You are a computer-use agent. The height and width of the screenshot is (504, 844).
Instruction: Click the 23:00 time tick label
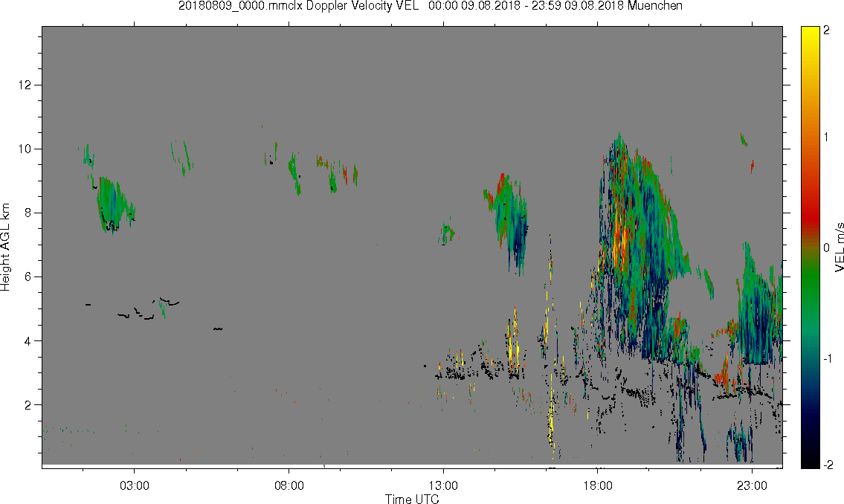[752, 485]
